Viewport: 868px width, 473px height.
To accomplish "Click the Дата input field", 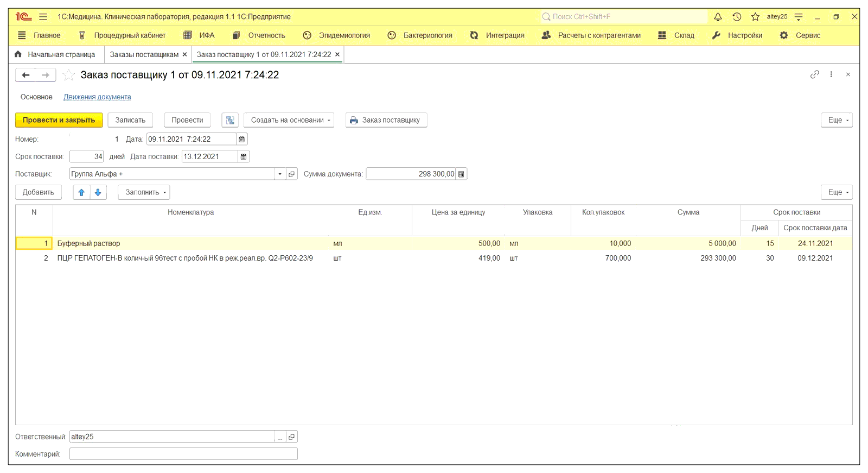I will tap(192, 139).
